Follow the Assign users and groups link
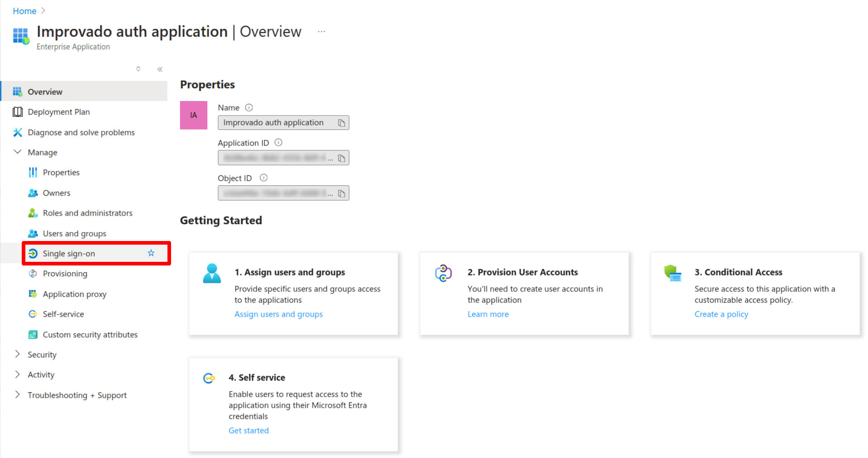 [278, 314]
